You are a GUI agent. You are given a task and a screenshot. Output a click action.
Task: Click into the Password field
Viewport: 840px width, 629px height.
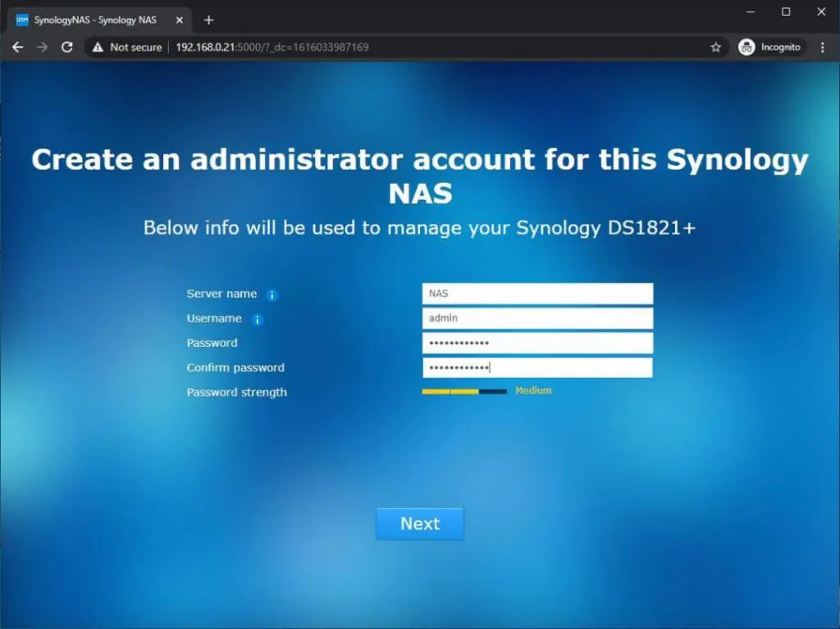pyautogui.click(x=537, y=343)
